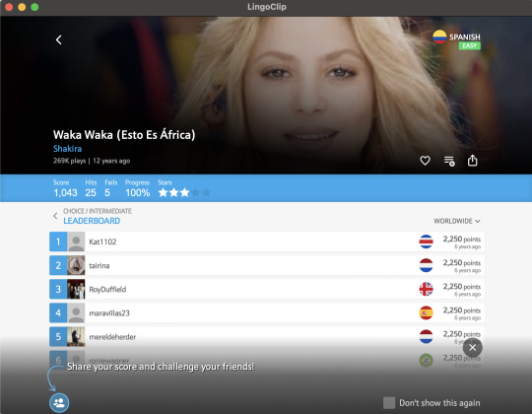Check the Don't show this again box
This screenshot has height=414, width=532.
389,403
